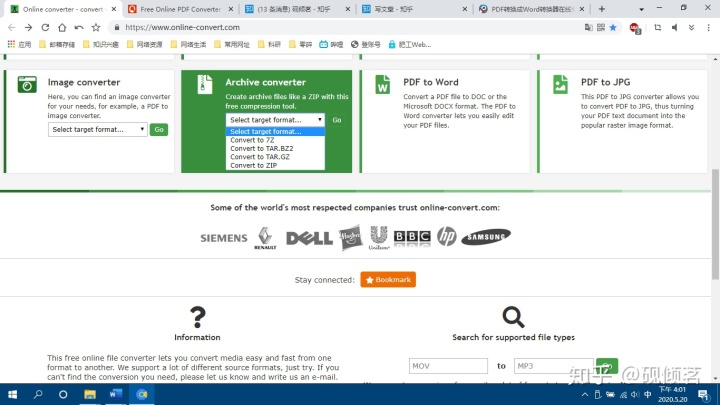Image resolution: width=720 pixels, height=405 pixels.
Task: Open the QR code icon in address bar
Action: [x=601, y=28]
